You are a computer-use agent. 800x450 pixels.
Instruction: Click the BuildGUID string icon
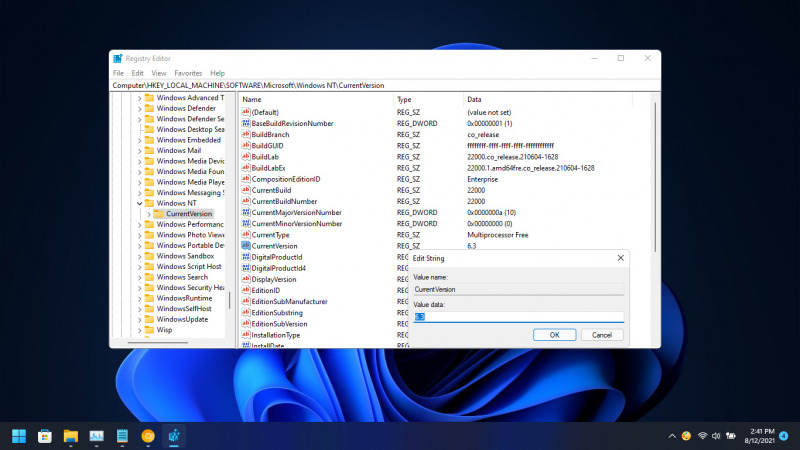pos(246,145)
